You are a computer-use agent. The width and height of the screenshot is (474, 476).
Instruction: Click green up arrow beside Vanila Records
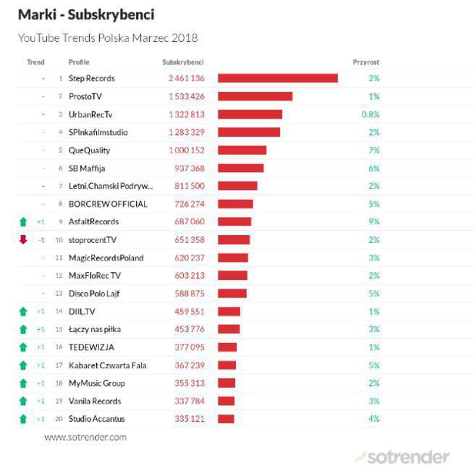point(23,401)
